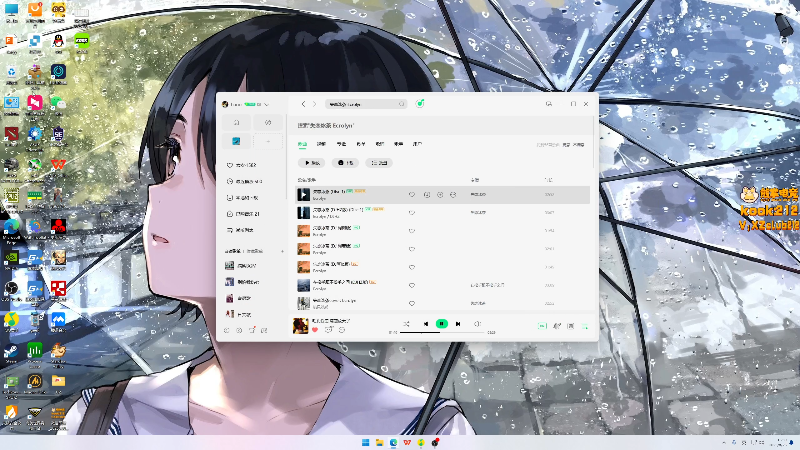Click the add-to-playlist icon in highlighted song row
The image size is (800, 450).
click(x=440, y=195)
